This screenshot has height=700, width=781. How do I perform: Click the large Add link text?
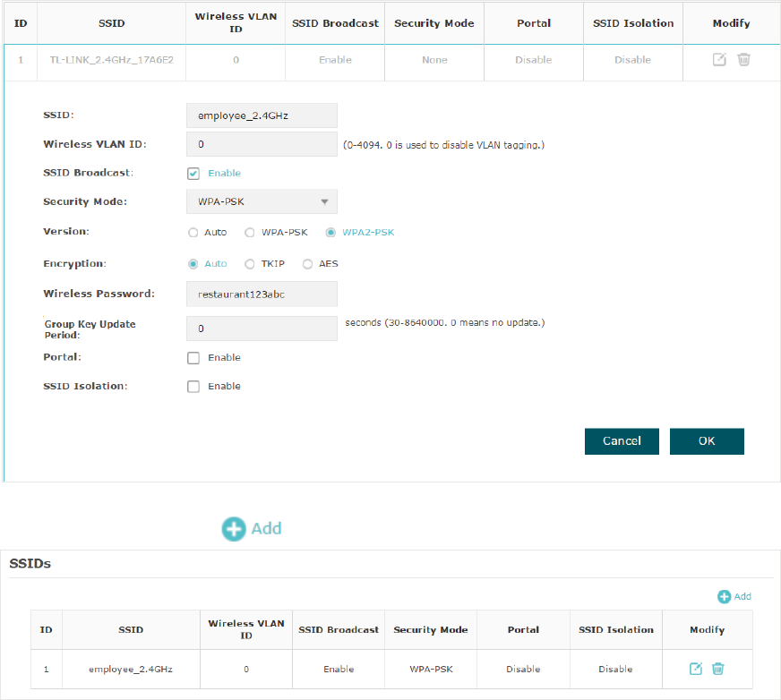267,528
